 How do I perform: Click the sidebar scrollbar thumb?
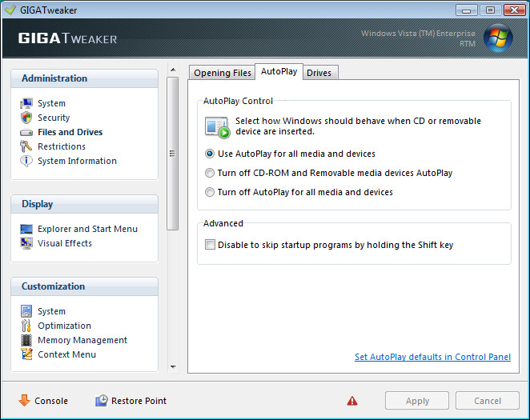(x=172, y=154)
